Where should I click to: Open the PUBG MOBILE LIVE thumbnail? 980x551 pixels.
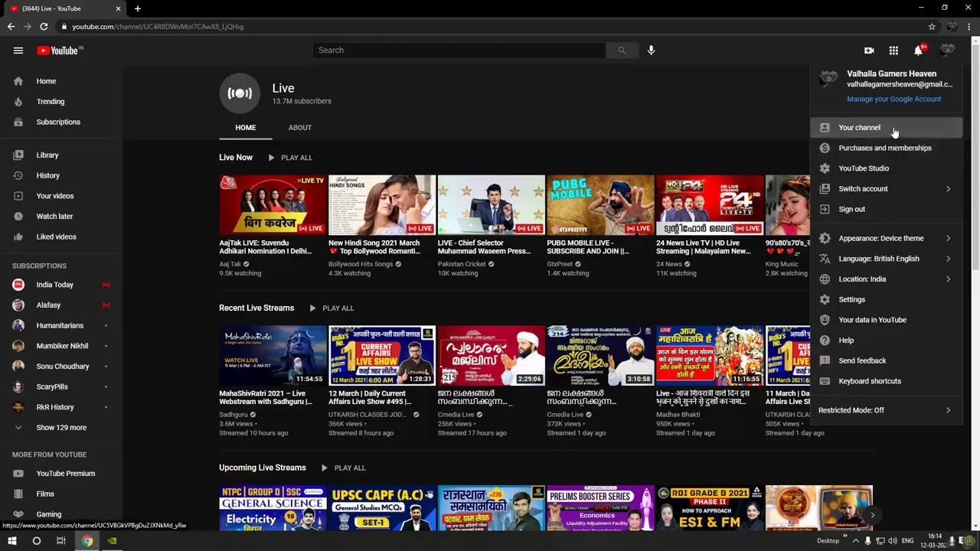click(x=600, y=205)
